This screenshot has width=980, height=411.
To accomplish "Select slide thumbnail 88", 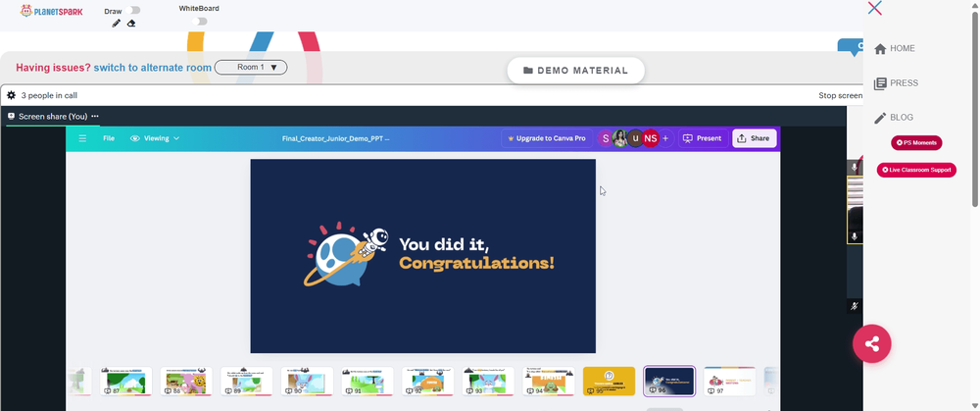I will coord(186,382).
